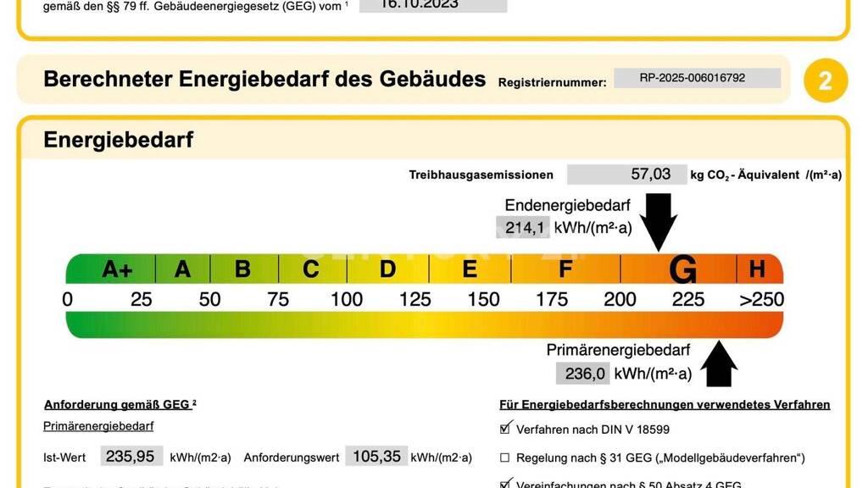Click the Treibhausgasemissionen value field 57,03
This screenshot has width=868, height=488.
pos(627,175)
